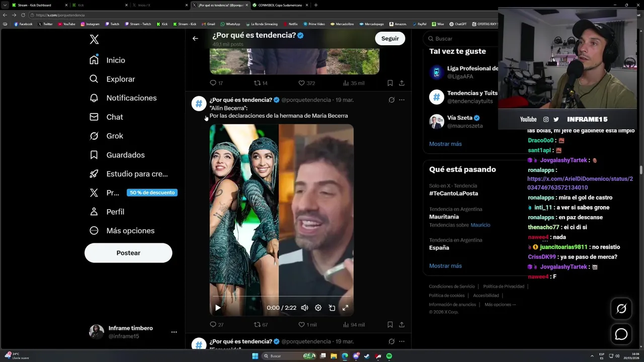Image resolution: width=644 pixels, height=362 pixels.
Task: Toggle video picture-in-picture
Action: 332,308
